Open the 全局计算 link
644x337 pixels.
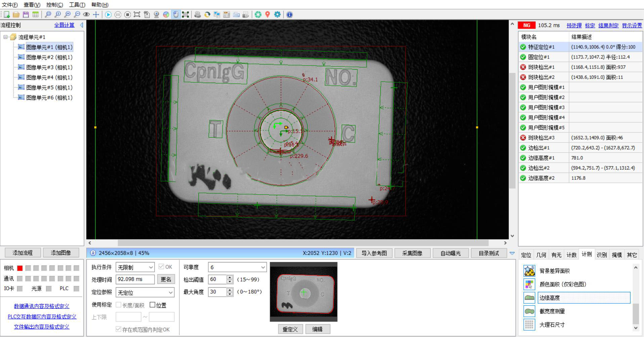point(64,25)
